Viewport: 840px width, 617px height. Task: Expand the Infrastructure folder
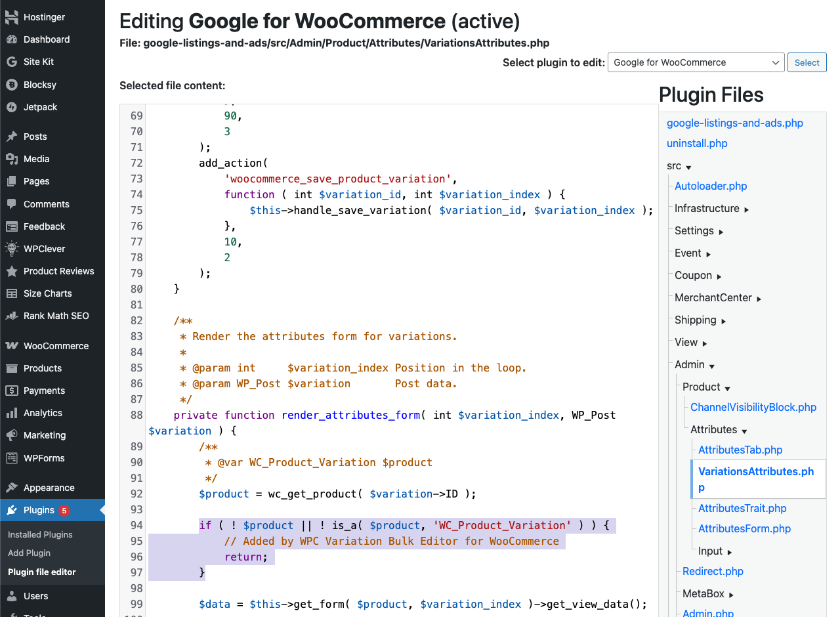tap(711, 209)
